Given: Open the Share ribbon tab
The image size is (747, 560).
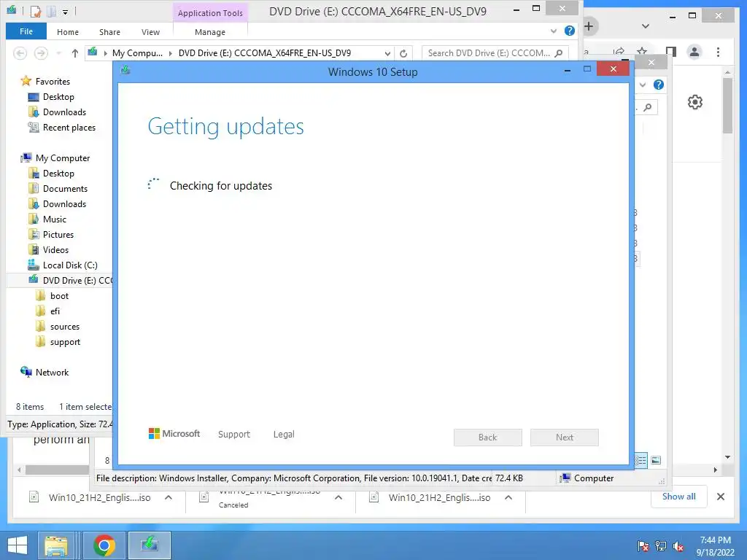Looking at the screenshot, I should point(109,32).
